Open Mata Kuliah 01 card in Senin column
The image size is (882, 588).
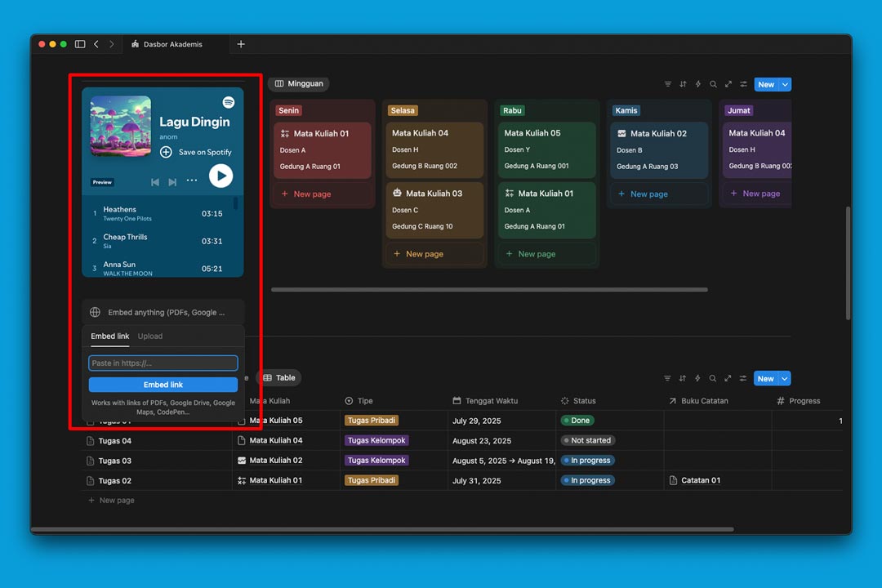tap(323, 149)
